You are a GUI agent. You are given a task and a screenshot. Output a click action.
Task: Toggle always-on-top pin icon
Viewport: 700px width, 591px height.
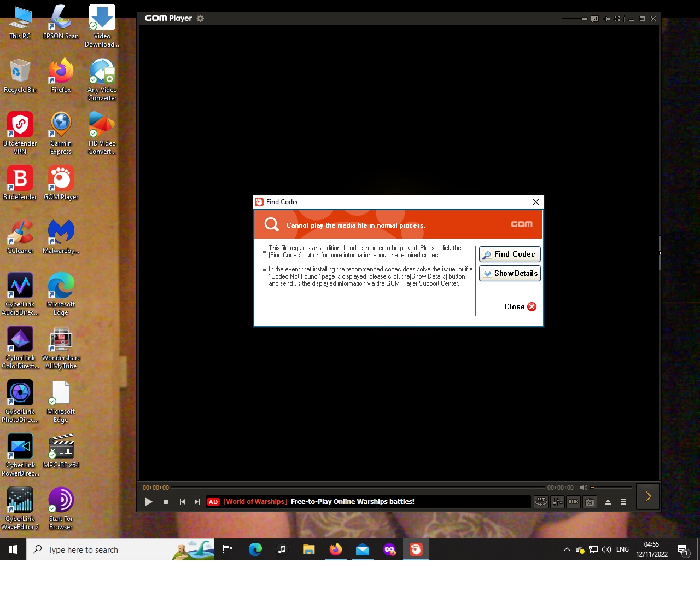coord(606,19)
